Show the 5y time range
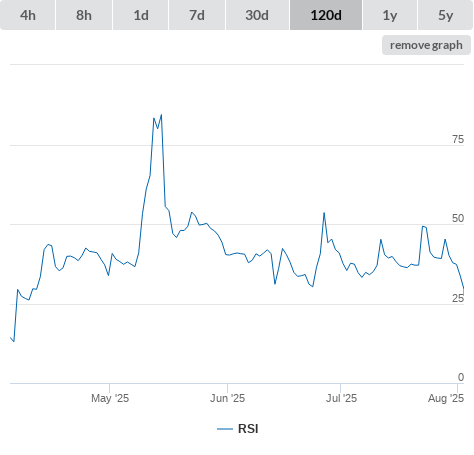474x455 pixels. [446, 15]
